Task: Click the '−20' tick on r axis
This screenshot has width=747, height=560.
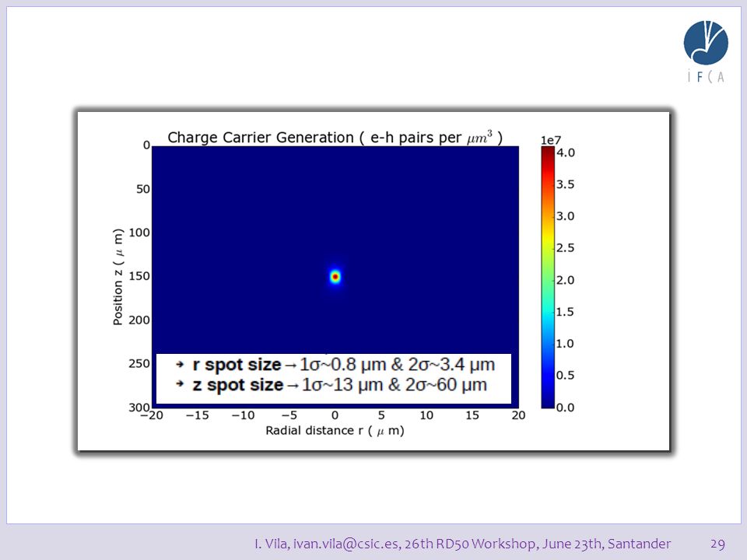Action: point(152,415)
